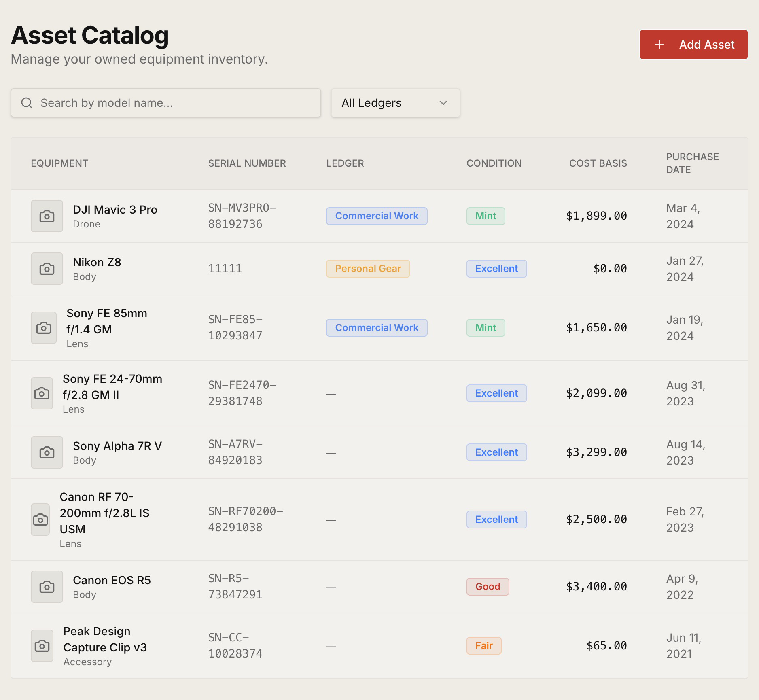Click the Sony Alpha 7R V camera thumbnail

pos(47,452)
